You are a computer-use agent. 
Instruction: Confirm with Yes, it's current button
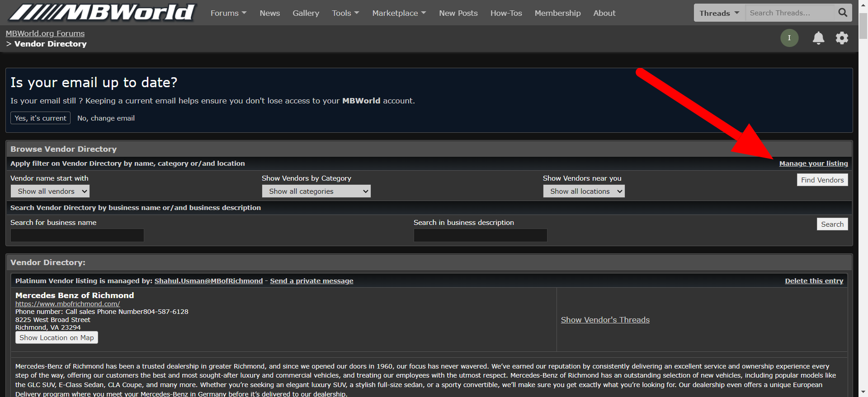pyautogui.click(x=40, y=118)
